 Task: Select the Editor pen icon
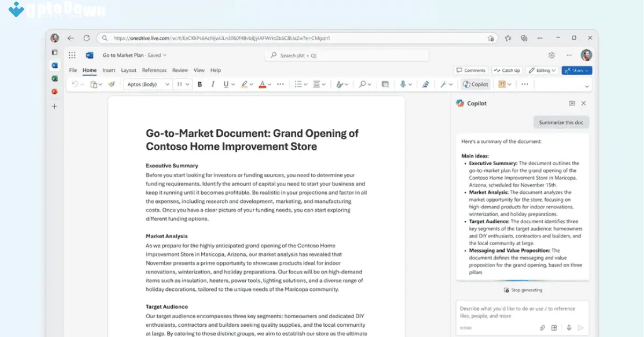point(426,84)
